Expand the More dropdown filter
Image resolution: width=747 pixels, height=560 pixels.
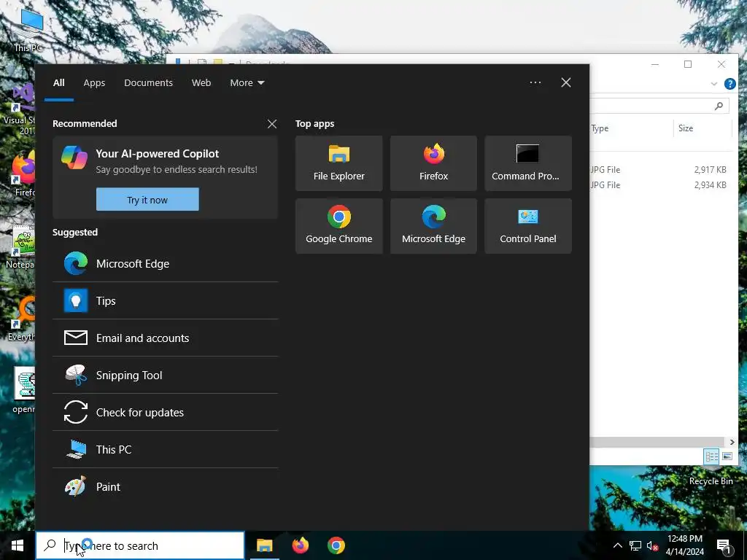[x=247, y=82]
